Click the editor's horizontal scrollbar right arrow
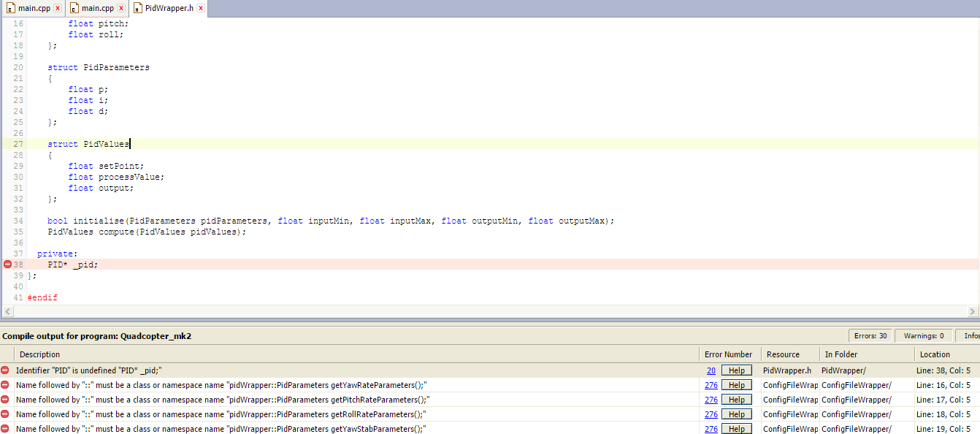Viewport: 980px width, 434px height. coord(972,312)
